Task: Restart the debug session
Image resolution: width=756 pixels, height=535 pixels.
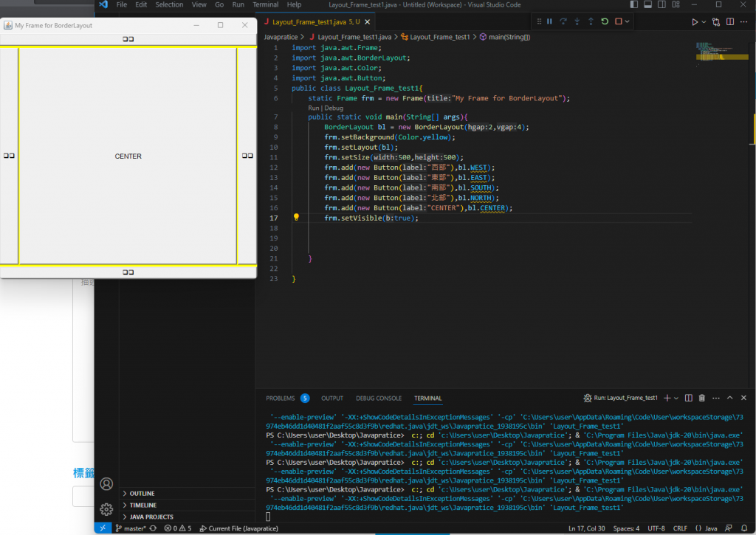Action: (x=605, y=21)
